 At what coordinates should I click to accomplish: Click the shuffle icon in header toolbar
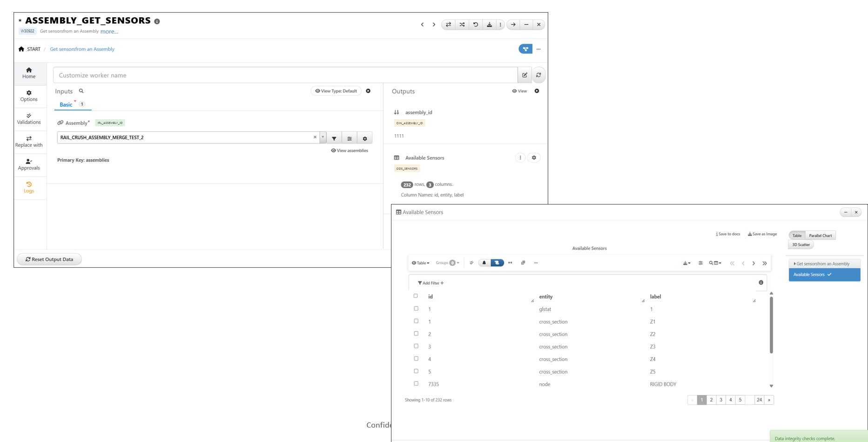pyautogui.click(x=462, y=25)
